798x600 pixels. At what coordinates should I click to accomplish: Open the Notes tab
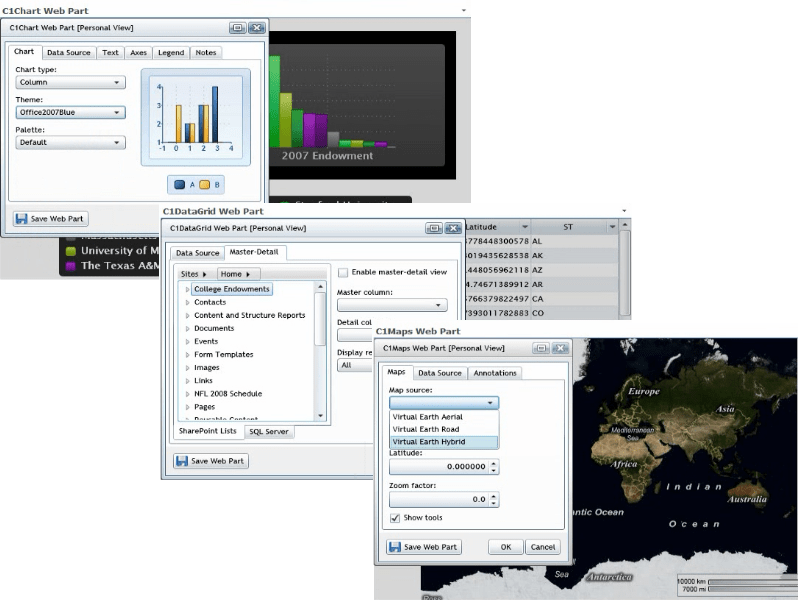[x=206, y=52]
